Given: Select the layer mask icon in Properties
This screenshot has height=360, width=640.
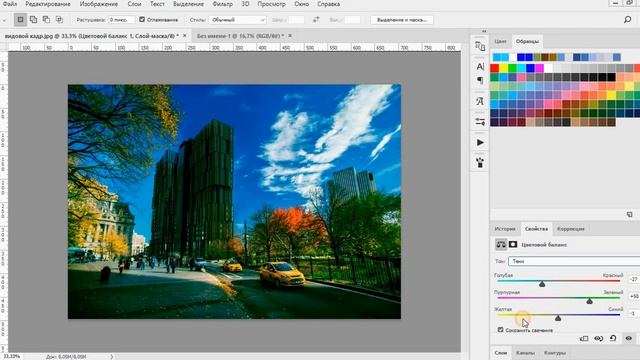Looking at the screenshot, I should pyautogui.click(x=513, y=244).
